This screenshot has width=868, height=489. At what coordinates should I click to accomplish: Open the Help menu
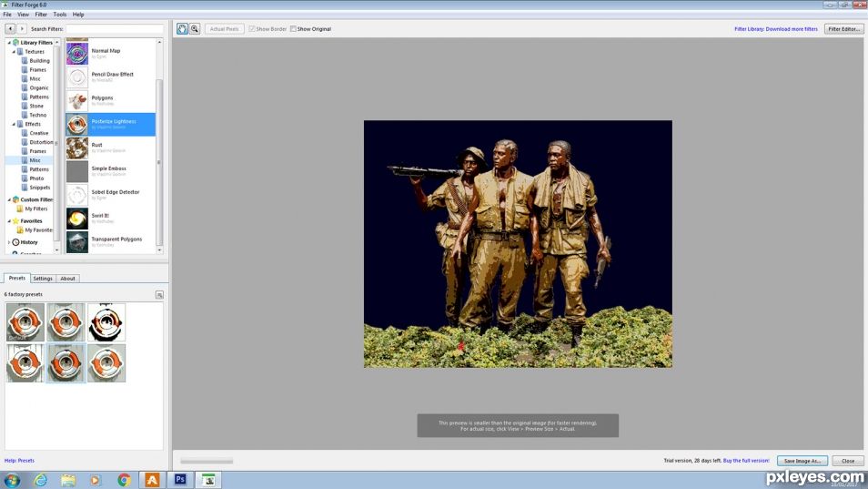[x=78, y=15]
